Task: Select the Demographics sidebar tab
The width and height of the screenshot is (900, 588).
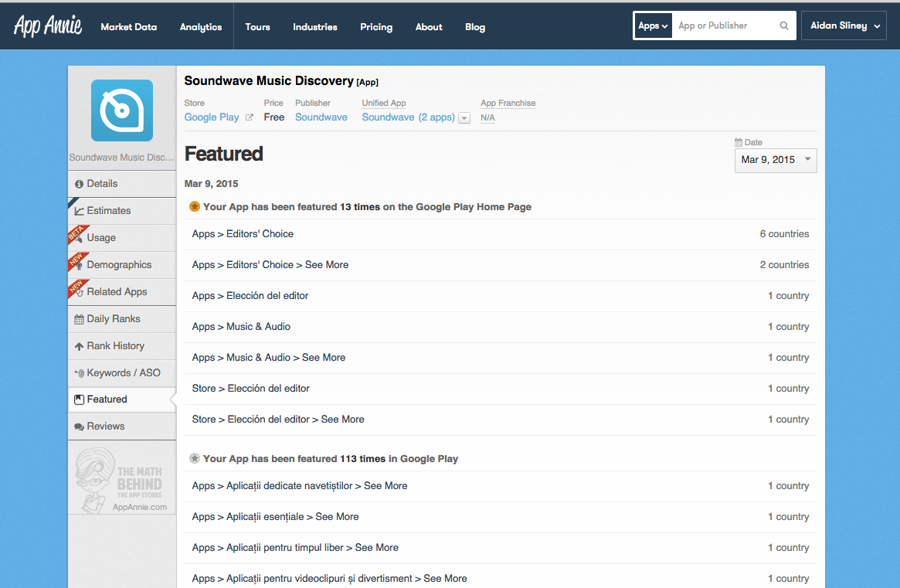Action: point(122,265)
